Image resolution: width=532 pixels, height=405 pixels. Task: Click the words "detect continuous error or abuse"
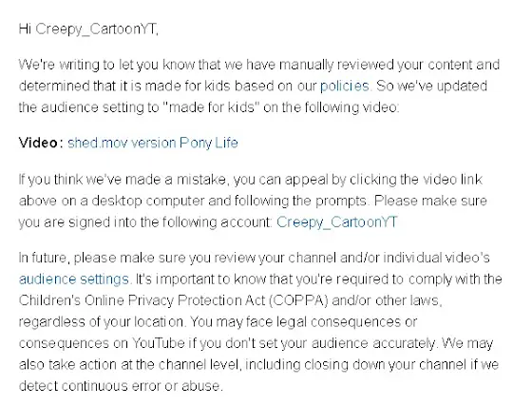click(120, 386)
